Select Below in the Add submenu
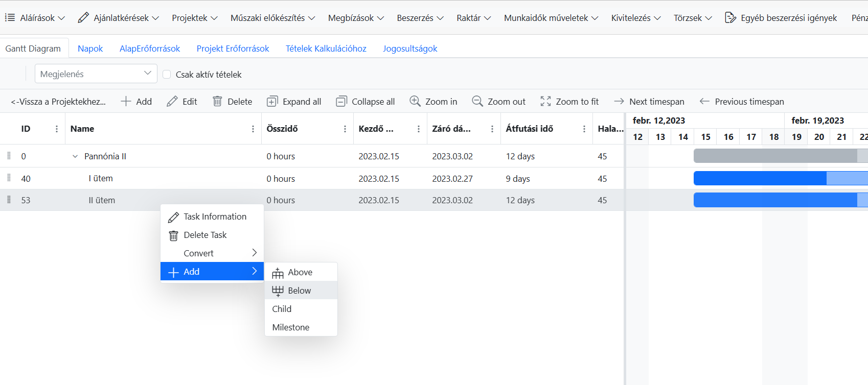868x385 pixels. pyautogui.click(x=300, y=291)
